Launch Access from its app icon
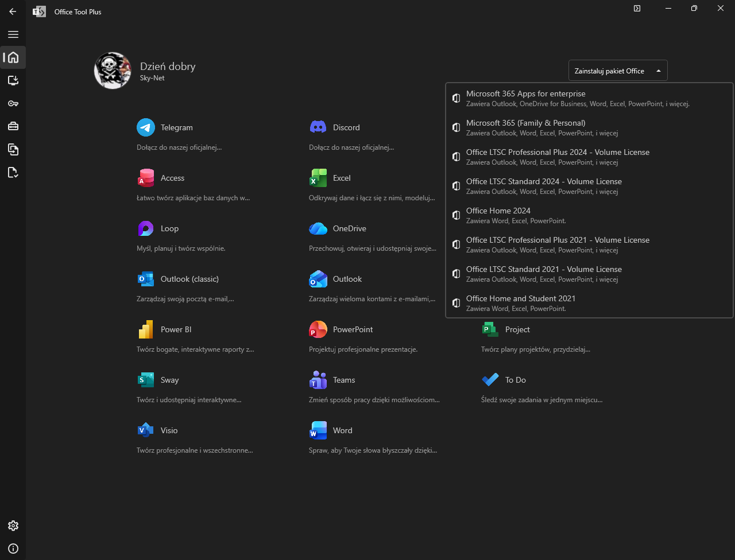This screenshot has width=735, height=560. 146,178
